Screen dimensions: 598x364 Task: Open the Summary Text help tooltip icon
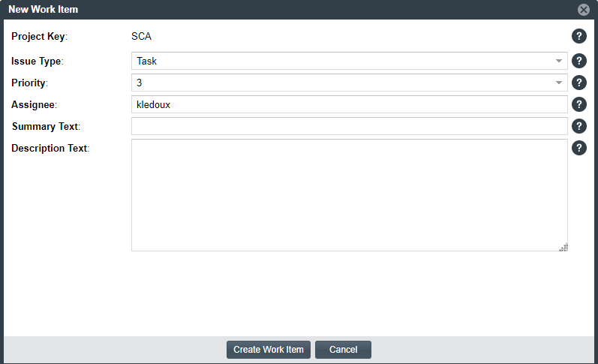coord(578,126)
